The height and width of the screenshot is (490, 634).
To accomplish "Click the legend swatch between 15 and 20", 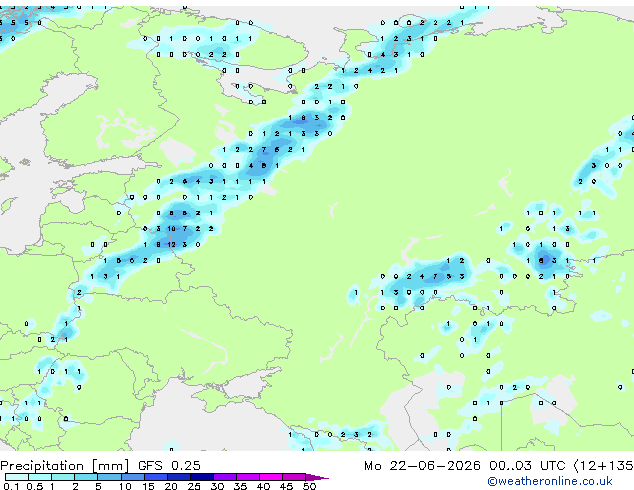I will point(155,477).
